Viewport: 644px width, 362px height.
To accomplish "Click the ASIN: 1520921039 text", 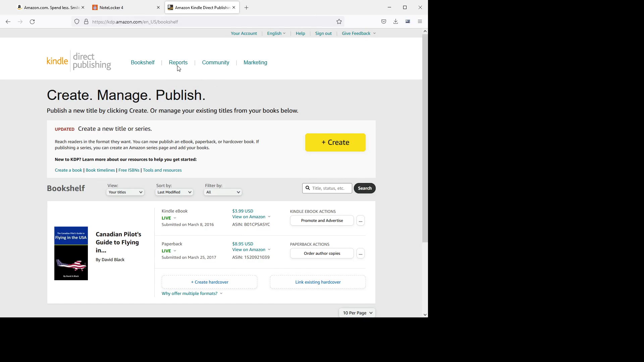I will pos(251,257).
